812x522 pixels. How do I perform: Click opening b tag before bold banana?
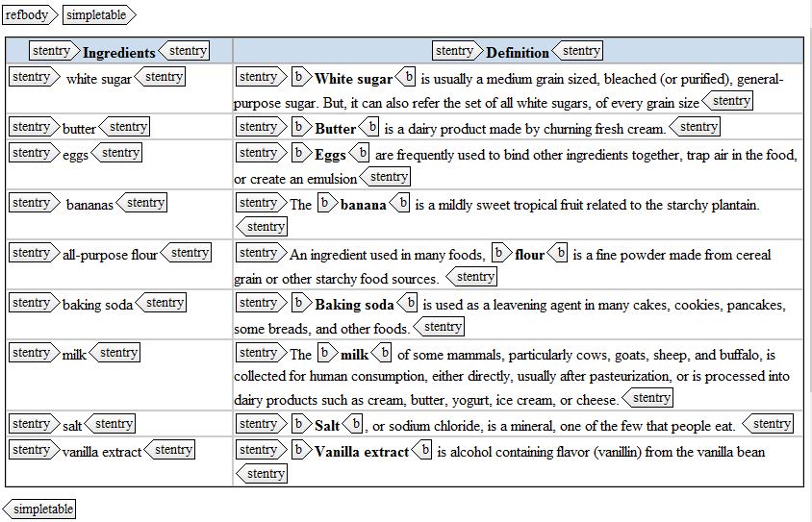(327, 202)
